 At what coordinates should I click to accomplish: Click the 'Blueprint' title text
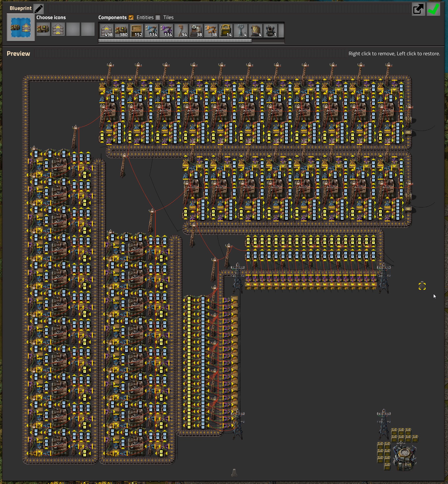tap(21, 8)
